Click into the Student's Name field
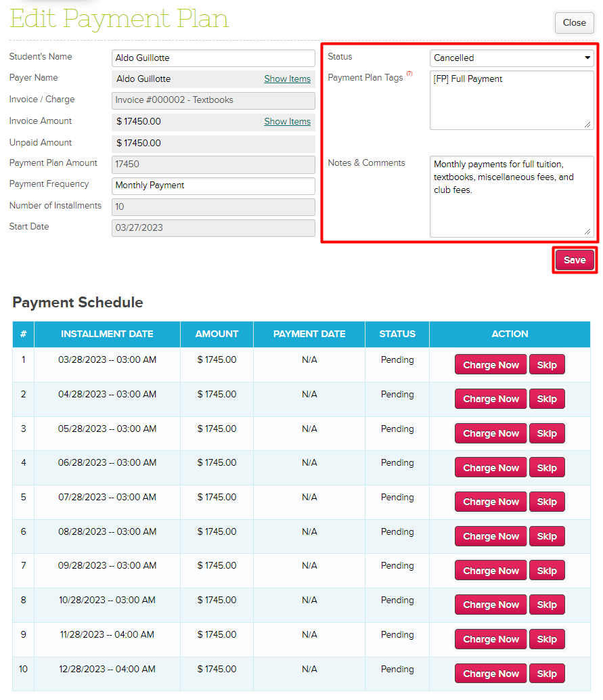Screen dimensions: 603x700 pyautogui.click(x=213, y=58)
